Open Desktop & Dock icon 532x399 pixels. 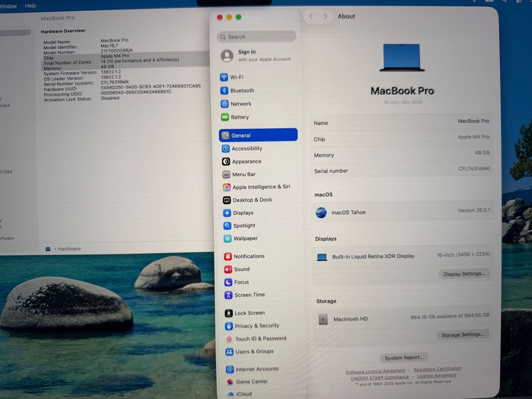pyautogui.click(x=227, y=200)
